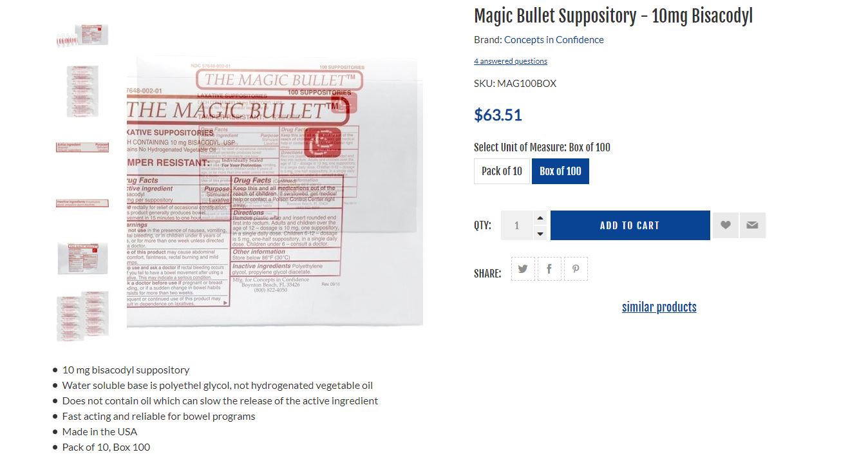Share on Facebook icon
This screenshot has height=470, width=868.
(549, 269)
